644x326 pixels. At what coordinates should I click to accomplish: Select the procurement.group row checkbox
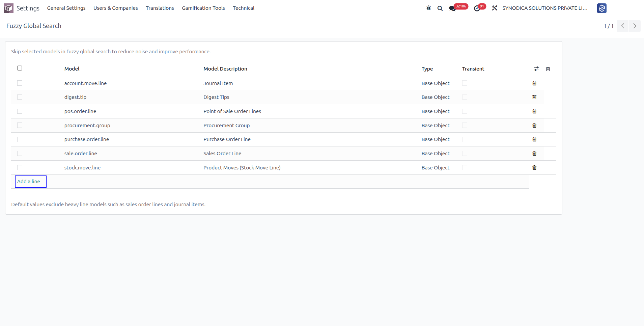[20, 125]
